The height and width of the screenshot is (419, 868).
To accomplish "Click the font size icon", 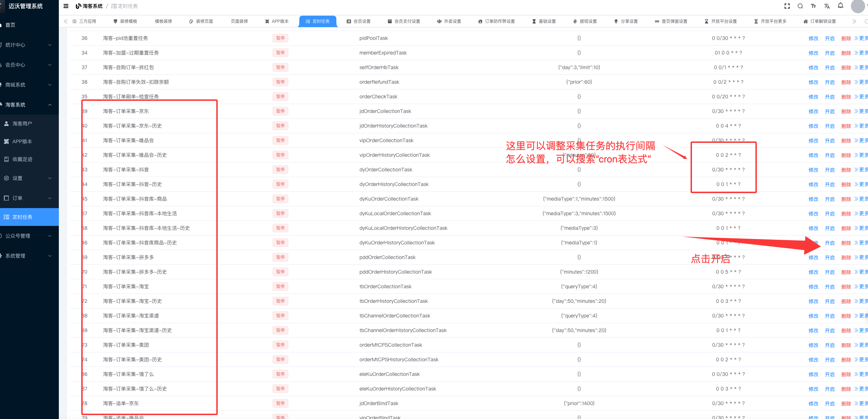I will pos(813,6).
